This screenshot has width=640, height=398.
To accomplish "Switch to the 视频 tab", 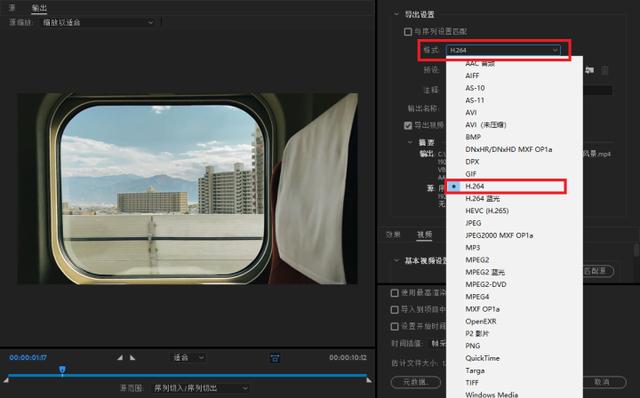I will click(424, 234).
